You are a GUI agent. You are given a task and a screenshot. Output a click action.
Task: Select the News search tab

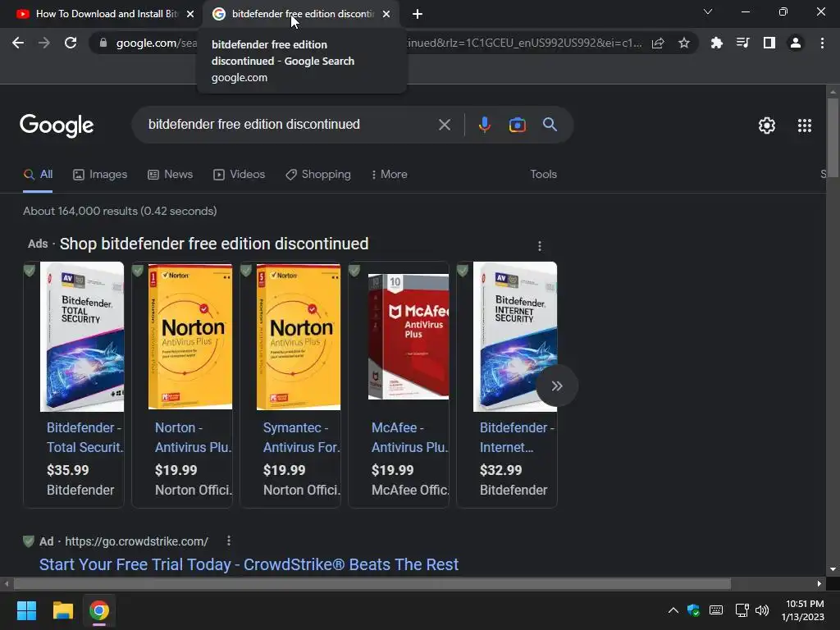(x=171, y=174)
